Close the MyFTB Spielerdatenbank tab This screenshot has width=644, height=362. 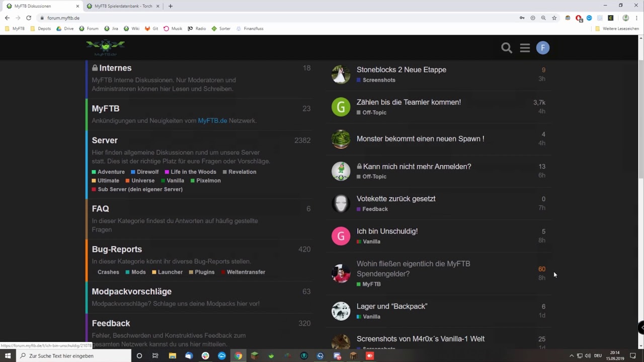(x=157, y=6)
